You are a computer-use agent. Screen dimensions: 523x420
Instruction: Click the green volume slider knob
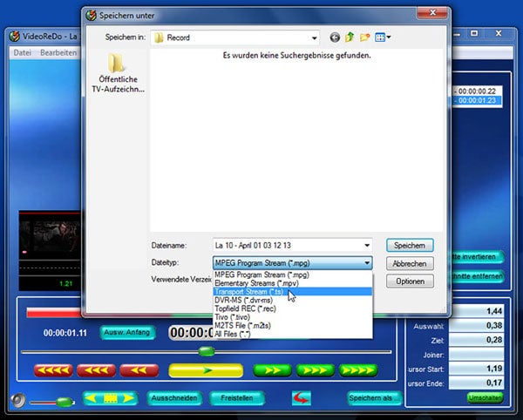(x=64, y=402)
